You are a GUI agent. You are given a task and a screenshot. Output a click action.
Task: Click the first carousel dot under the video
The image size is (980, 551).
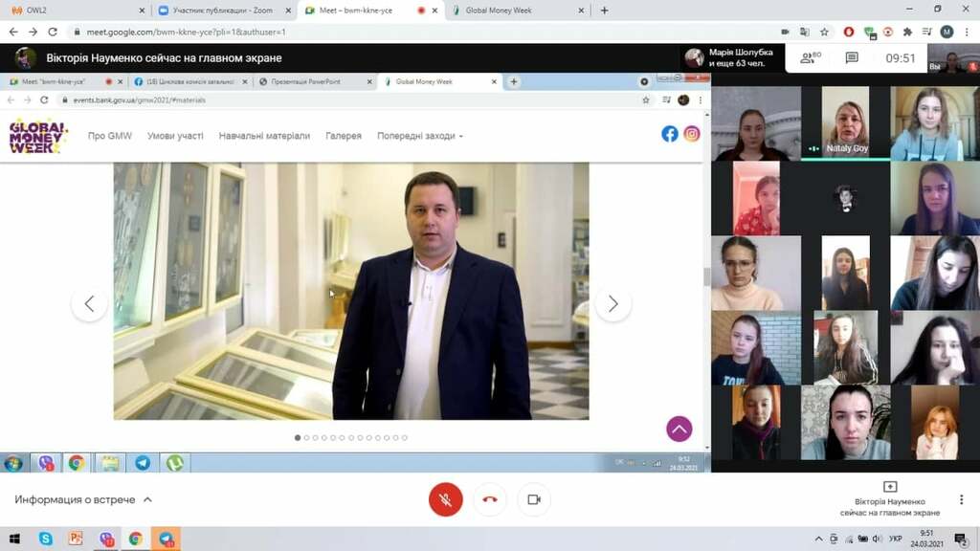tap(298, 437)
